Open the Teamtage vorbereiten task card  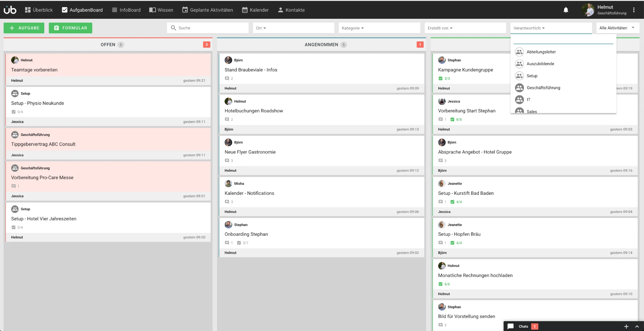pos(108,69)
